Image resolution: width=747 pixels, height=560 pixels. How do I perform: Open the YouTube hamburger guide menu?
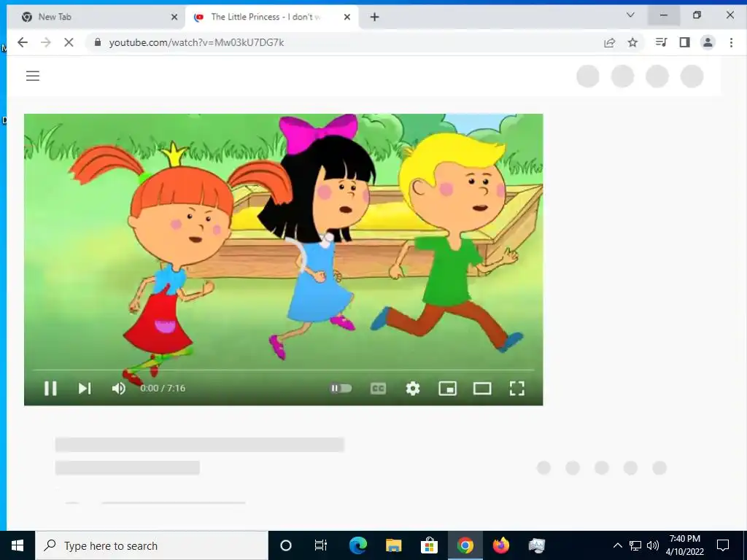(32, 76)
